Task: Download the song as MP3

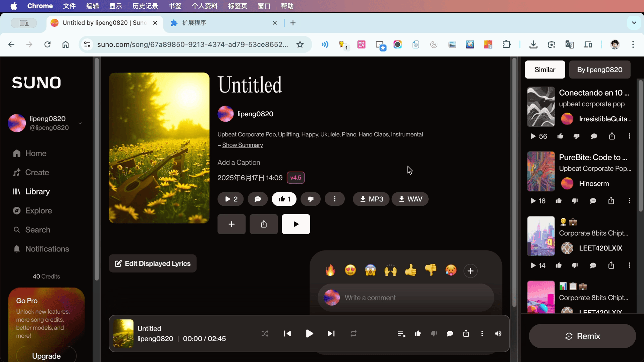Action: 371,199
